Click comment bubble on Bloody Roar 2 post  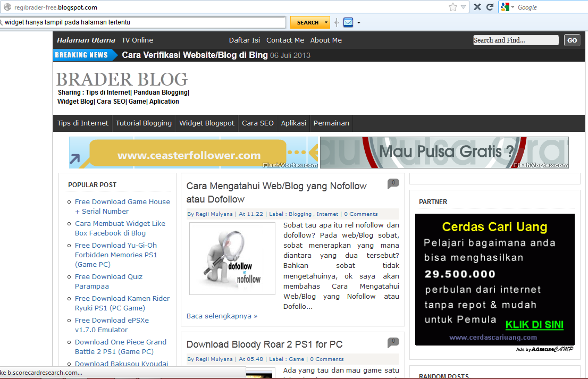tap(393, 343)
